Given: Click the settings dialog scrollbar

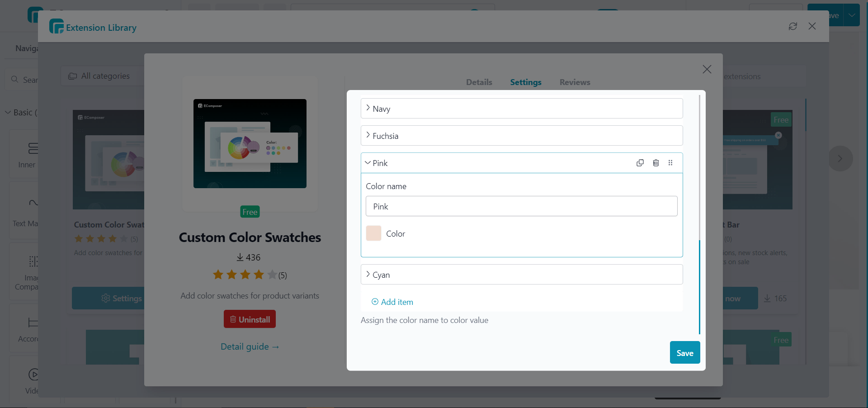Looking at the screenshot, I should click(x=699, y=287).
